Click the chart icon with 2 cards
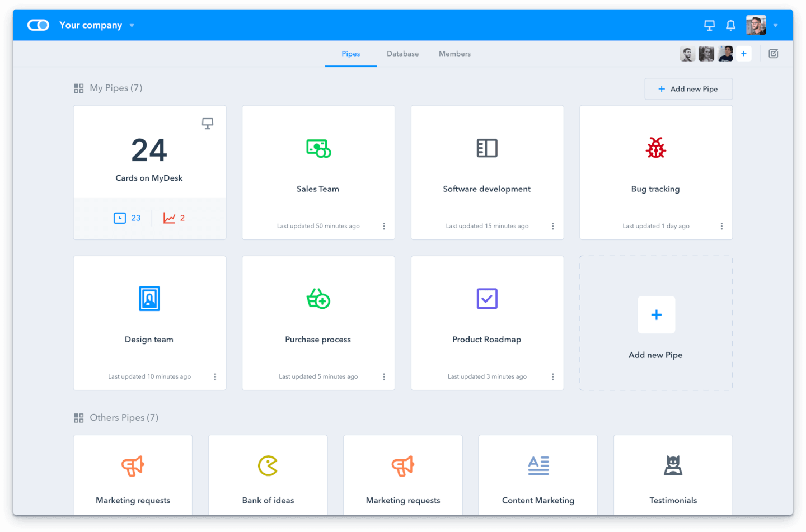806x532 pixels. click(169, 218)
